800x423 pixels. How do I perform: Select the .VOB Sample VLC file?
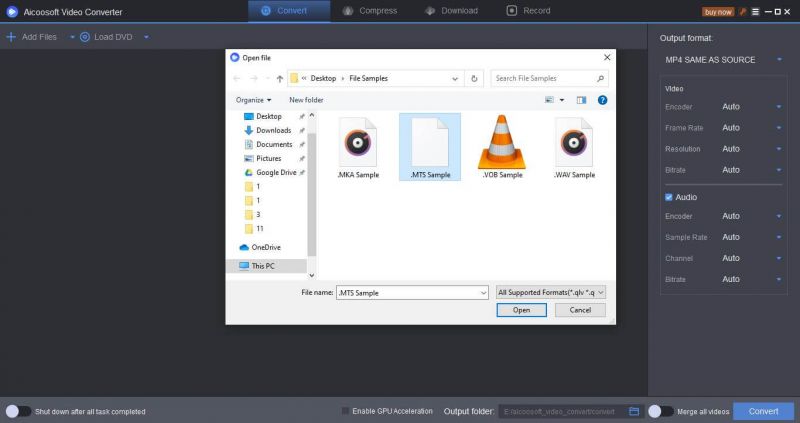coord(502,147)
